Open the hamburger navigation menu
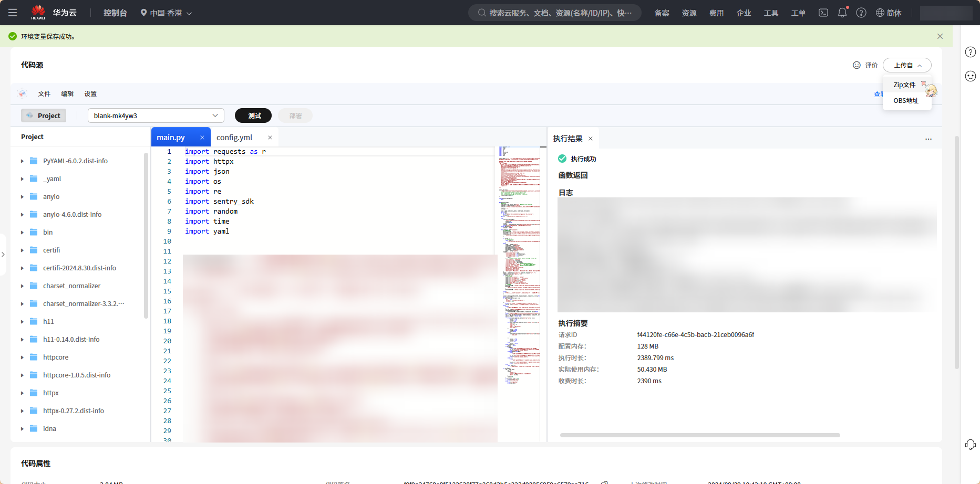The height and width of the screenshot is (484, 980). (13, 13)
